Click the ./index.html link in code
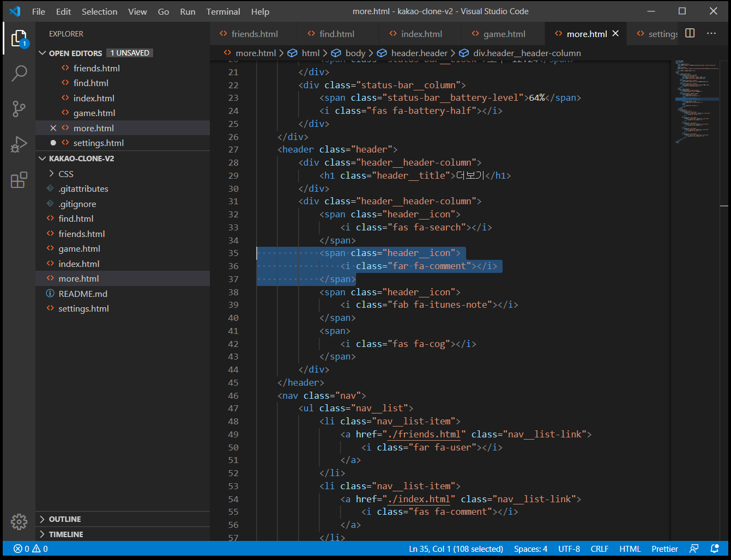This screenshot has height=560, width=731. (x=419, y=499)
